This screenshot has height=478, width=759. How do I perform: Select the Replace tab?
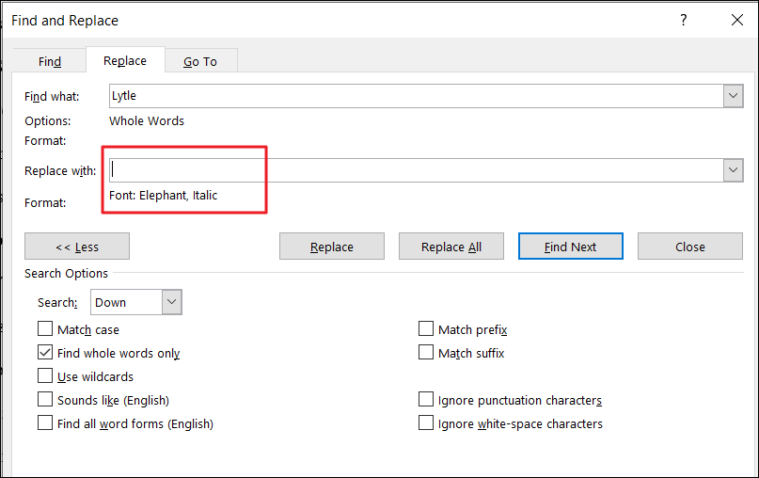(x=125, y=61)
